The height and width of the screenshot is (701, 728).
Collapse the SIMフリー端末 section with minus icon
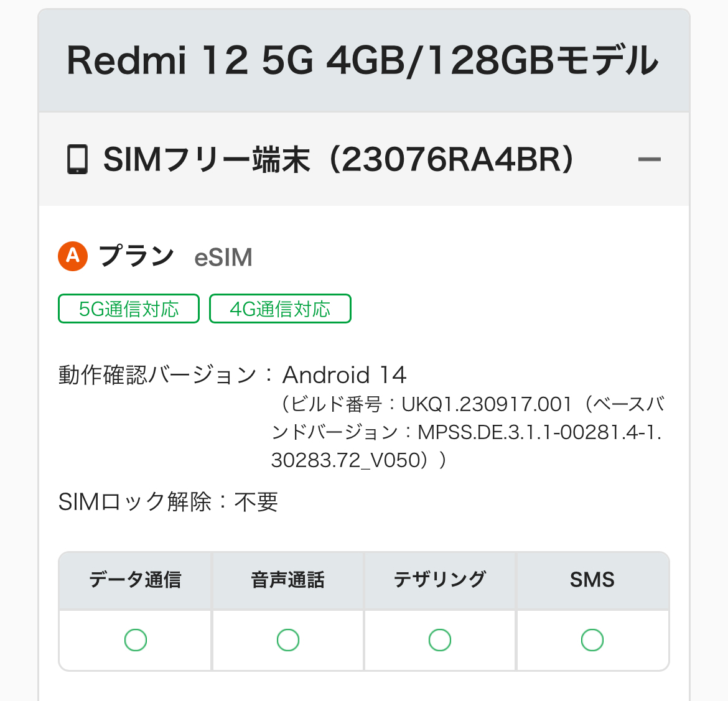649,160
